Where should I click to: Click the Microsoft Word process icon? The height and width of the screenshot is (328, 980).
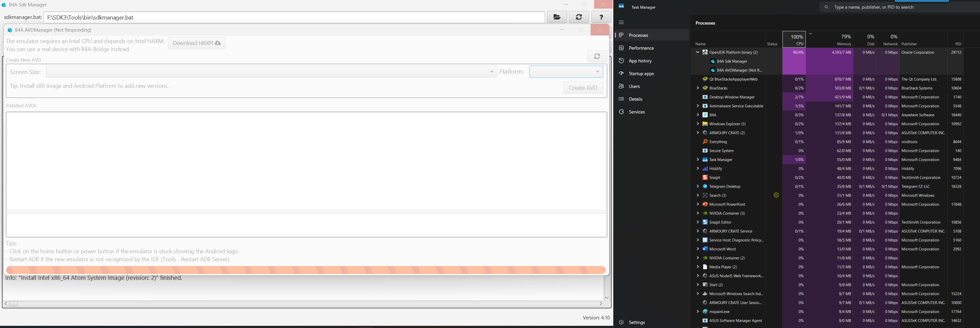tap(705, 249)
